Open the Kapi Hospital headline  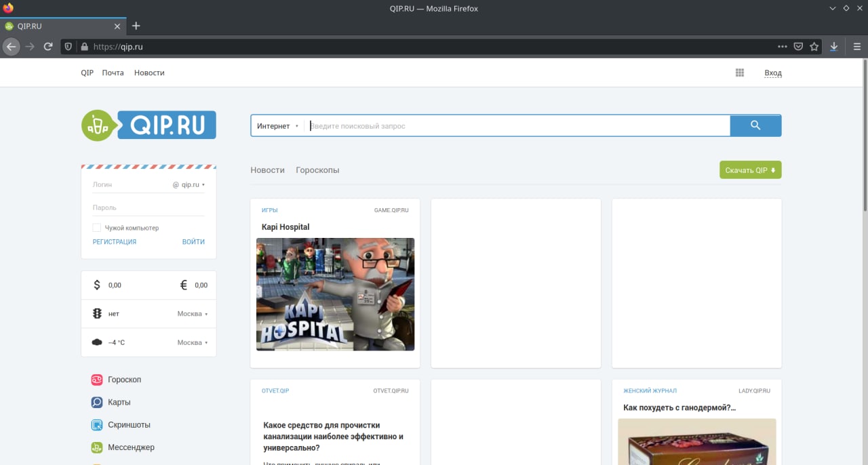coord(285,227)
